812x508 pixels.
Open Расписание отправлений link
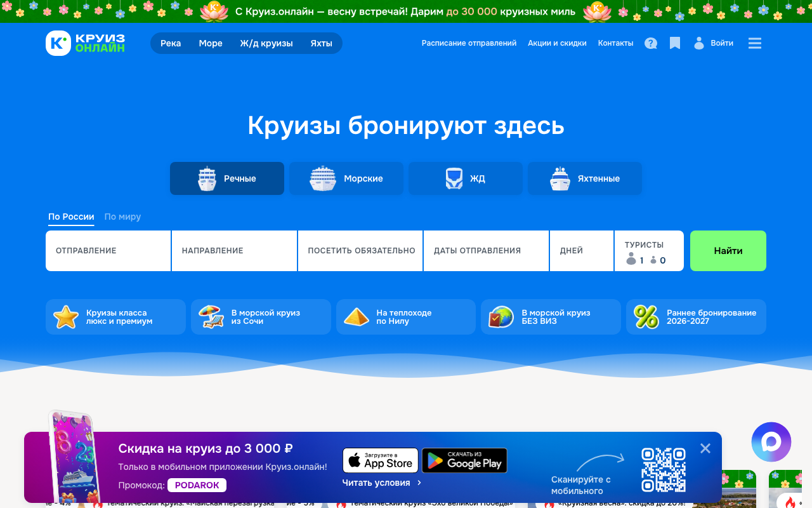point(469,43)
